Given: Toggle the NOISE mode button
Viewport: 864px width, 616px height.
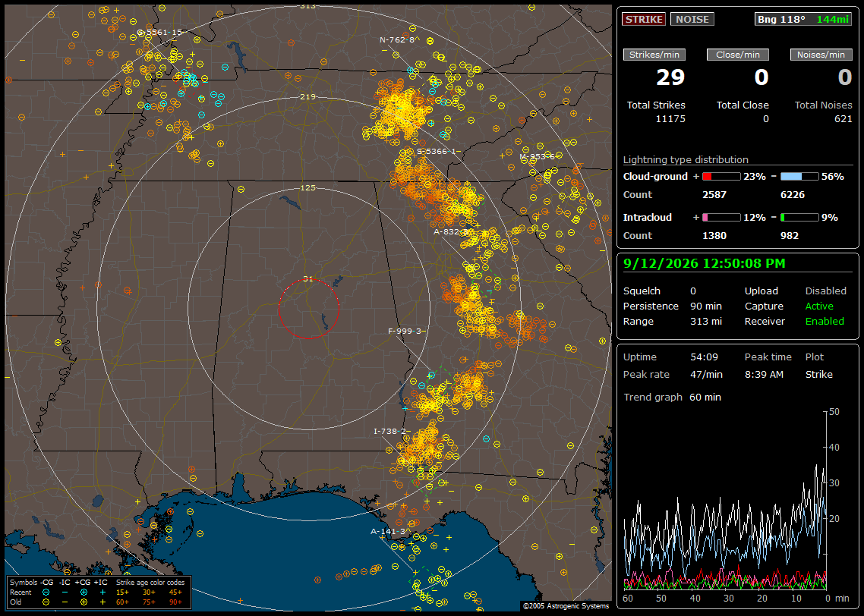Looking at the screenshot, I should (692, 19).
